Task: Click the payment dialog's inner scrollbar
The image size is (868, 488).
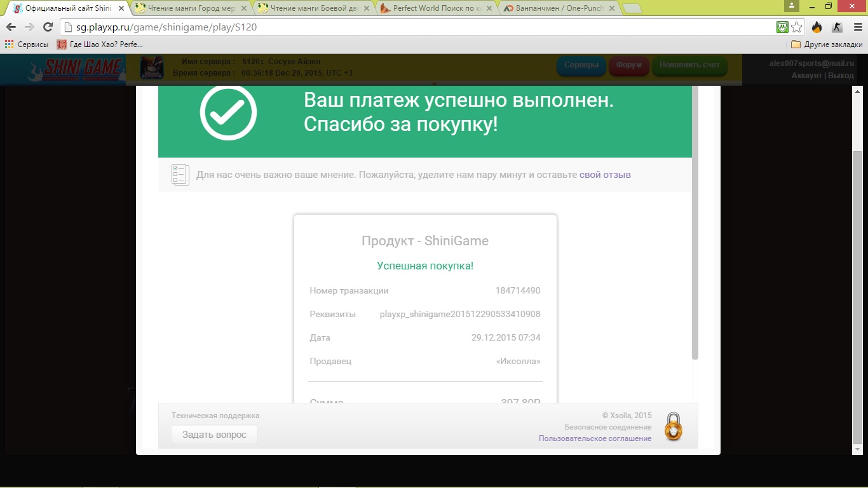Action: (695, 222)
